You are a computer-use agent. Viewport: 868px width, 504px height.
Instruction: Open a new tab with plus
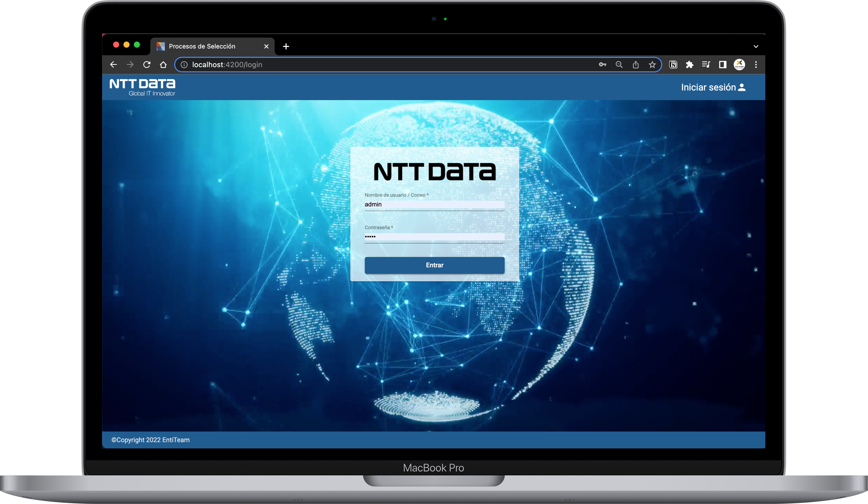click(x=286, y=46)
